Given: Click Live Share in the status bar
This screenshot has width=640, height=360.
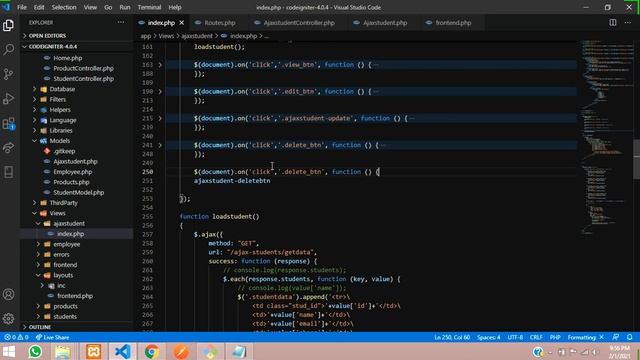Looking at the screenshot, I should 52,337.
